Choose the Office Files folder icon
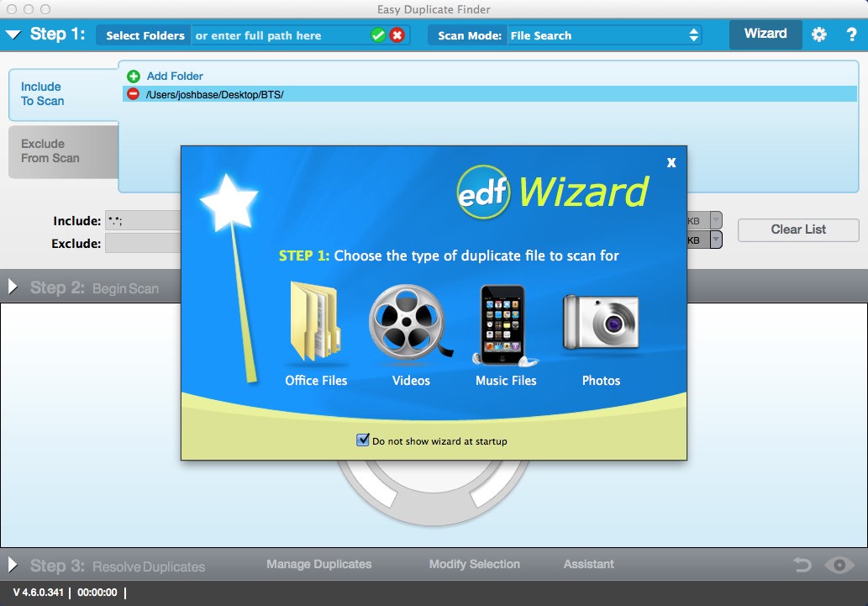 point(316,323)
